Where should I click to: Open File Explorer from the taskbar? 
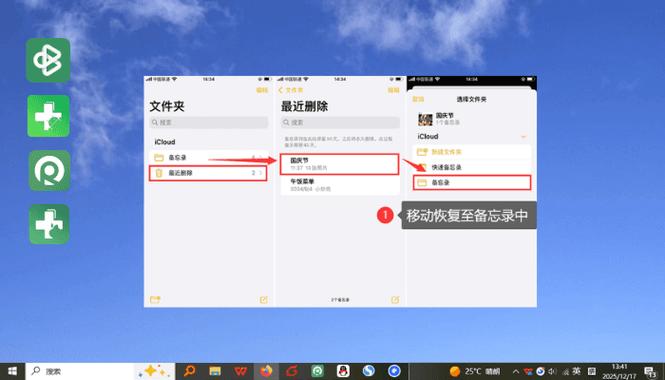pos(215,372)
